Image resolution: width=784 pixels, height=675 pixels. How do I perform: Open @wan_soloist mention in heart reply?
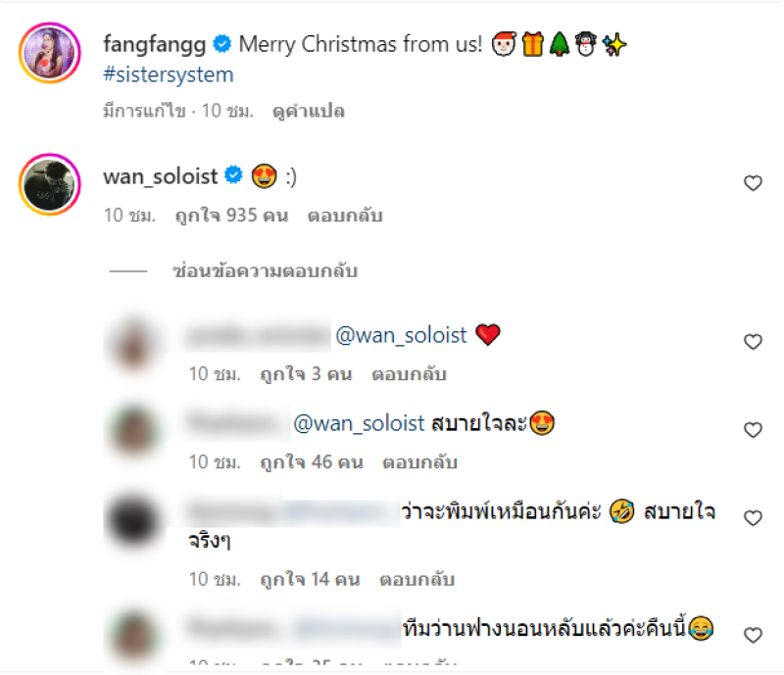(x=402, y=335)
